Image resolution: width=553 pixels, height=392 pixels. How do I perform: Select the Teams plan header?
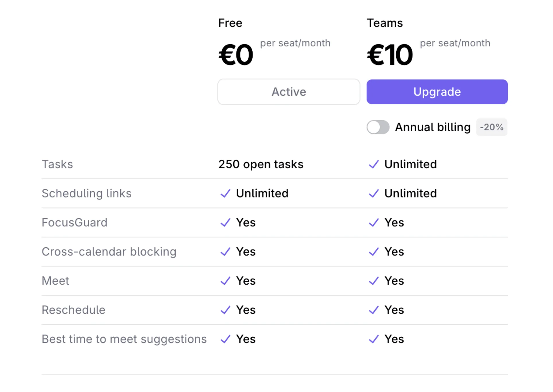385,23
